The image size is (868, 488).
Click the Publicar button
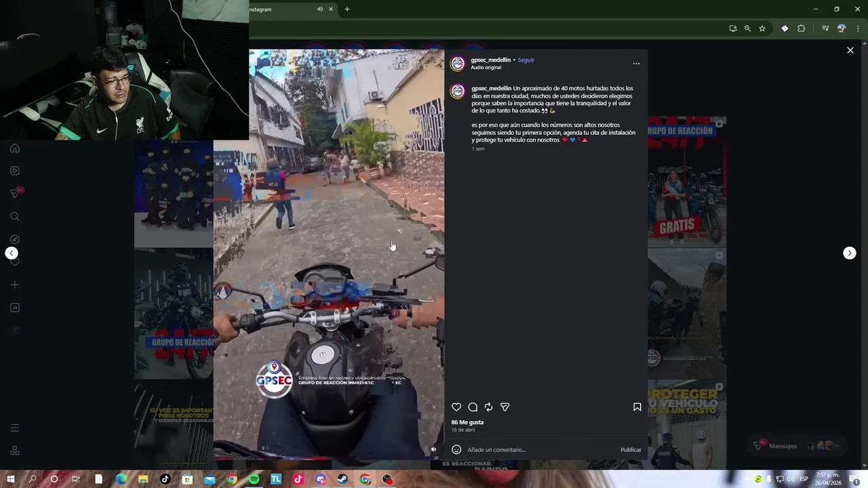click(x=631, y=450)
